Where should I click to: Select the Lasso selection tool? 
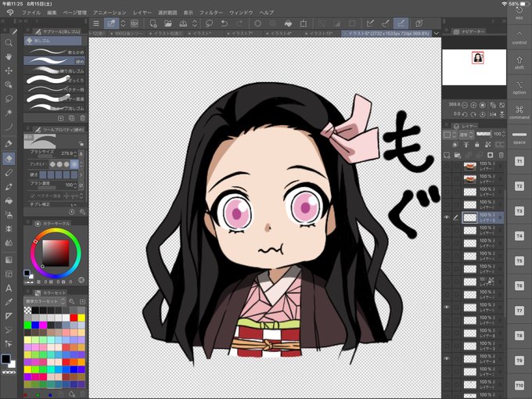pyautogui.click(x=9, y=99)
